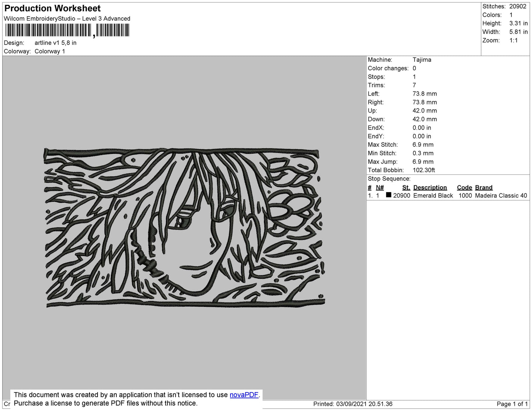This screenshot has height=411, width=532.
Task: Select the Colors value in header
Action: (511, 15)
